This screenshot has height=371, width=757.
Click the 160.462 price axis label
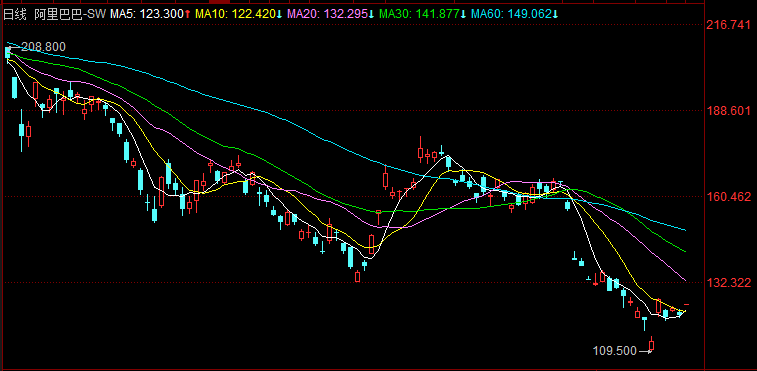pyautogui.click(x=729, y=197)
